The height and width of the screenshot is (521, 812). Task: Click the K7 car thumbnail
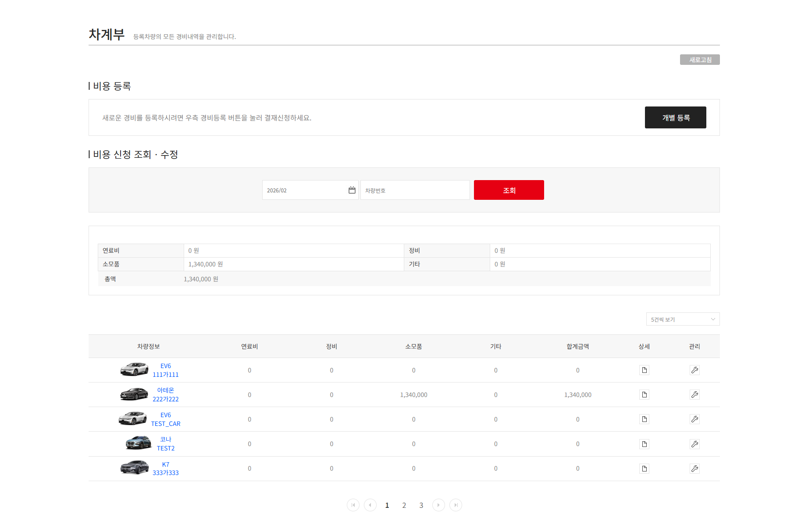click(x=134, y=468)
